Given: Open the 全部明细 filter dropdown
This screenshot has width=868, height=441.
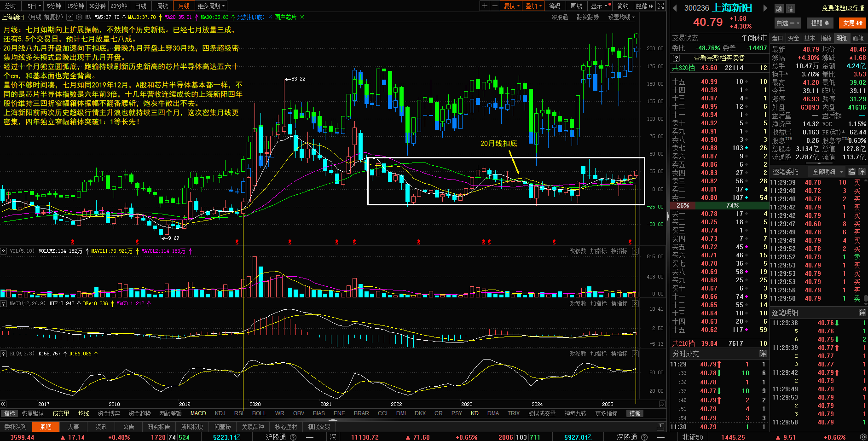Looking at the screenshot, I should pyautogui.click(x=827, y=172).
